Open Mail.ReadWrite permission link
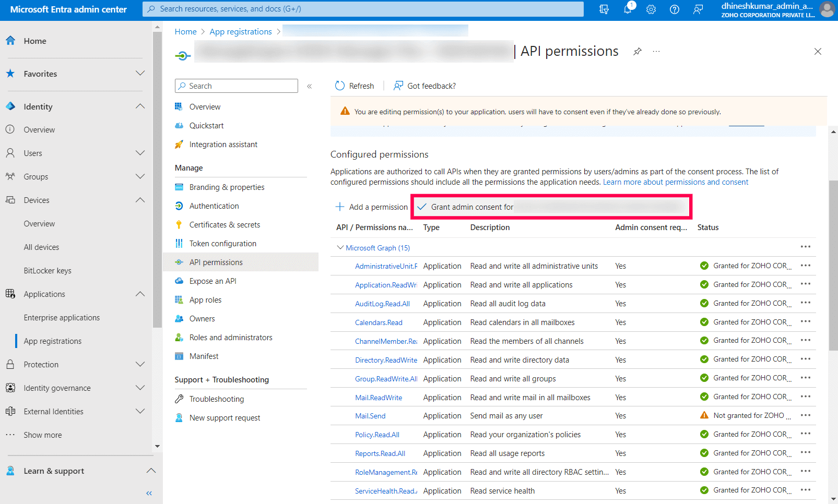This screenshot has width=838, height=504. pos(379,398)
